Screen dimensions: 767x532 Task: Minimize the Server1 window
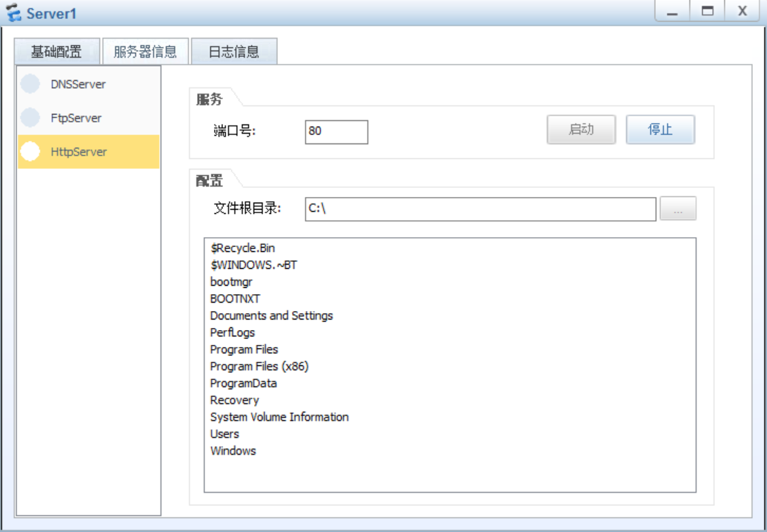[x=672, y=11]
